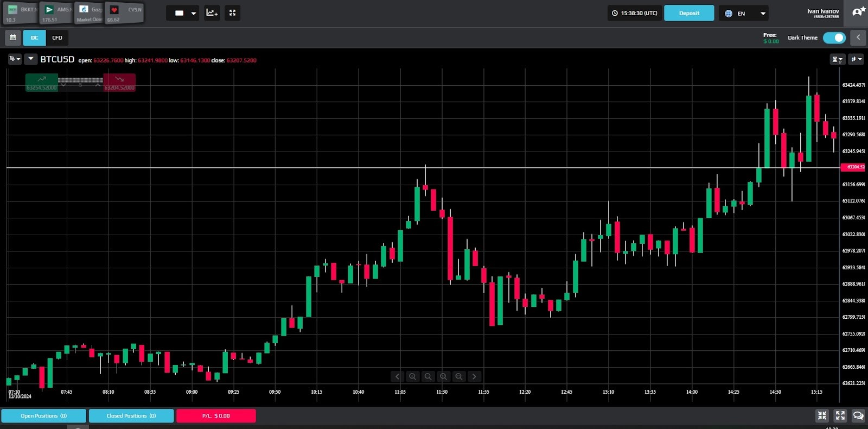Screen dimensions: 868x429
Task: Click the 07:30 12/10/2024 date label
Action: [20, 394]
